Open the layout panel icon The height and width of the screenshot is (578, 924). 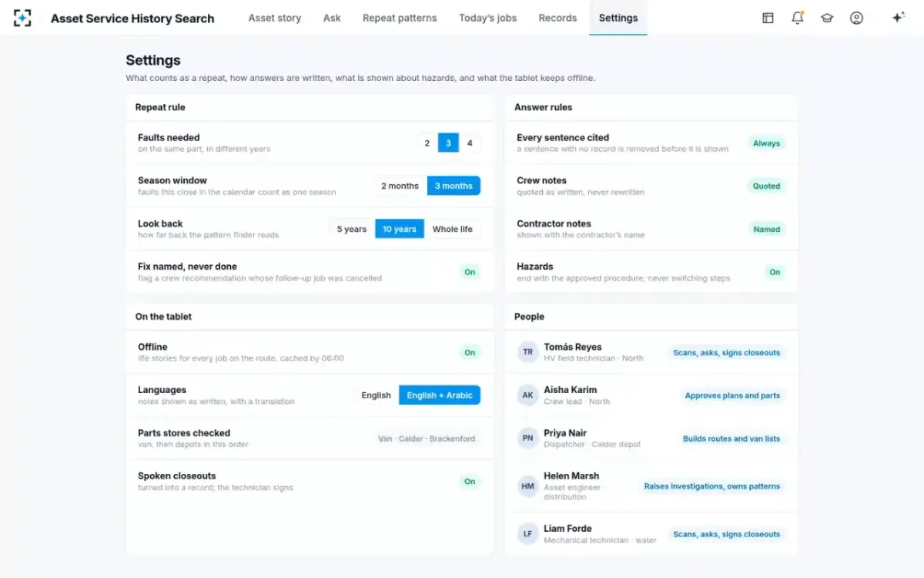point(768,18)
